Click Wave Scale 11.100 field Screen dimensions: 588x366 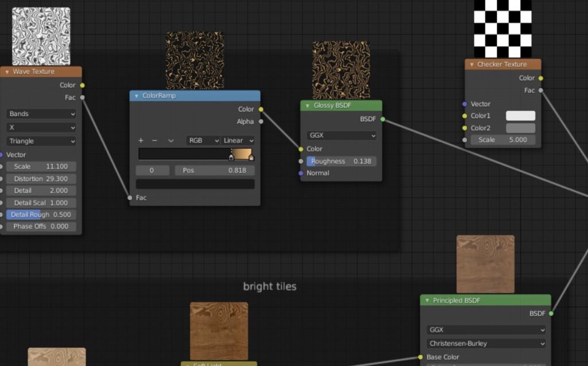(41, 167)
